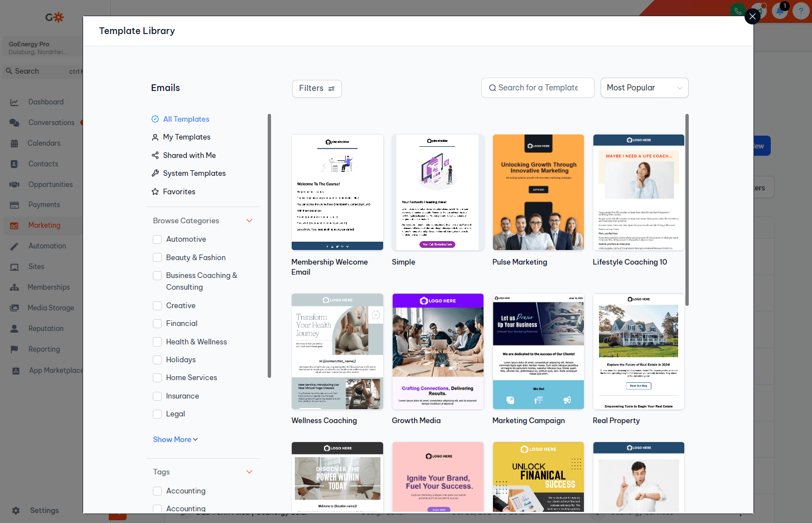Click the phone dialer icon in the top bar
The height and width of the screenshot is (523, 812).
pyautogui.click(x=737, y=11)
